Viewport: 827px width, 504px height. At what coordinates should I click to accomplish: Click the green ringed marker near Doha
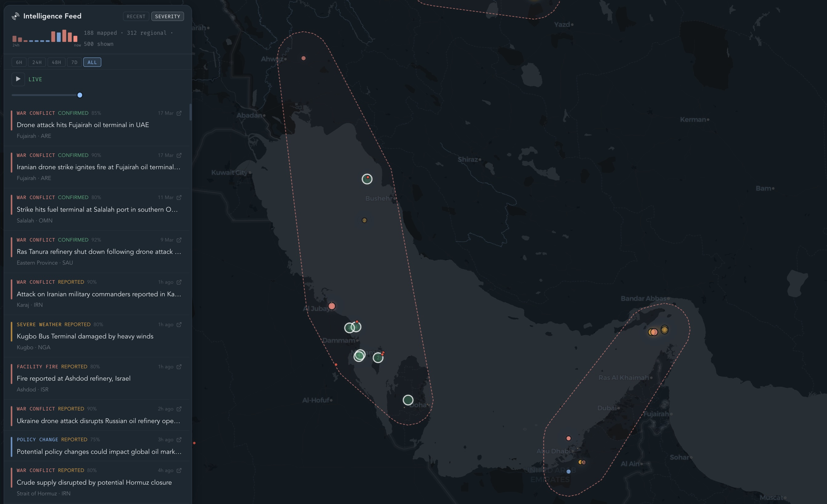tap(408, 400)
